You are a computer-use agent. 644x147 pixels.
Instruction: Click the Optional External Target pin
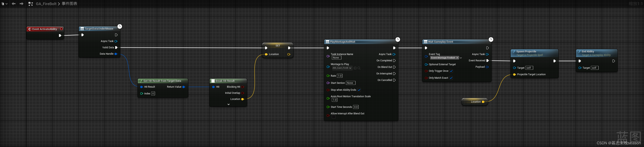(x=426, y=65)
